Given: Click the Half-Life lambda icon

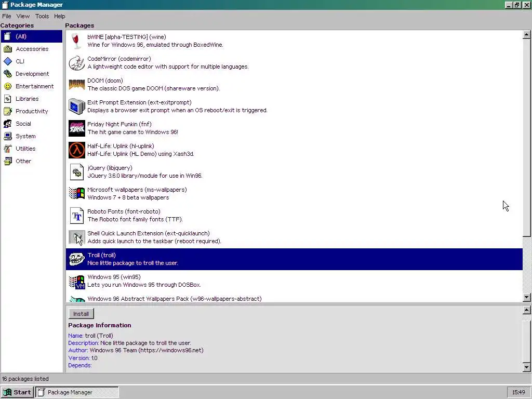Looking at the screenshot, I should pos(77,150).
